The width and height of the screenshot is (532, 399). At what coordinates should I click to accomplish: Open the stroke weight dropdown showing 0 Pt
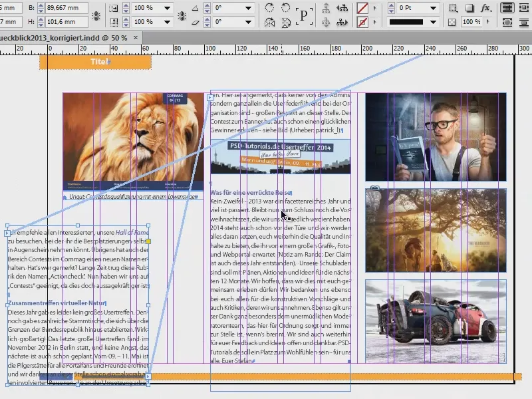click(432, 7)
